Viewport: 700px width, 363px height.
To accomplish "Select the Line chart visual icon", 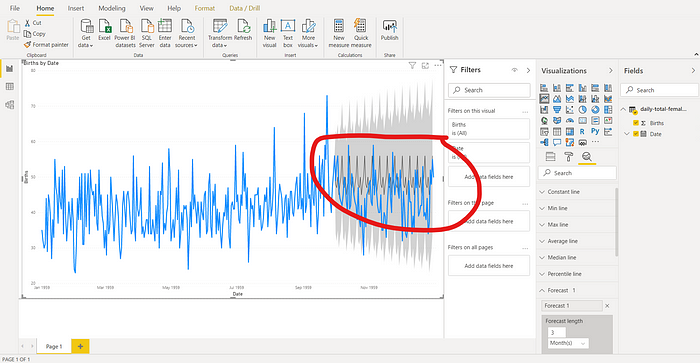I will point(544,99).
